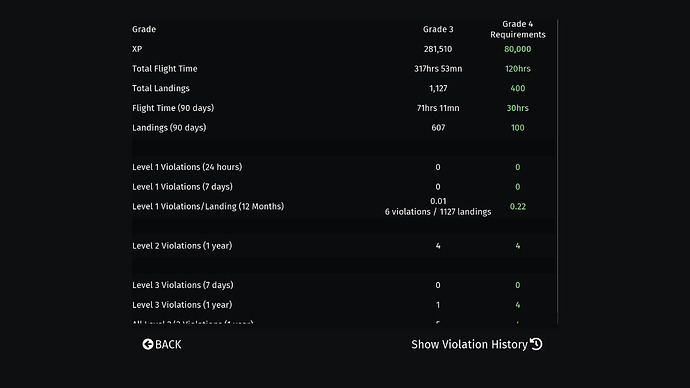
Task: Click the 0.22 requirement value
Action: [518, 207]
